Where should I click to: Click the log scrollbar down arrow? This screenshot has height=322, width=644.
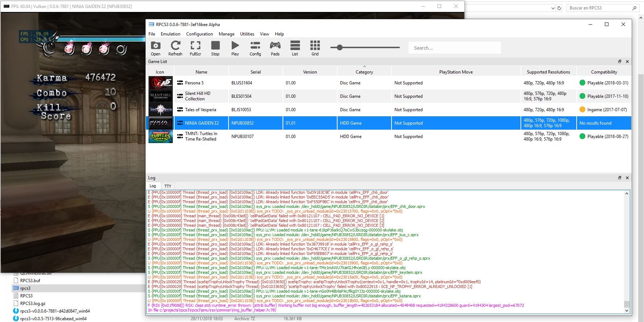coord(627,310)
